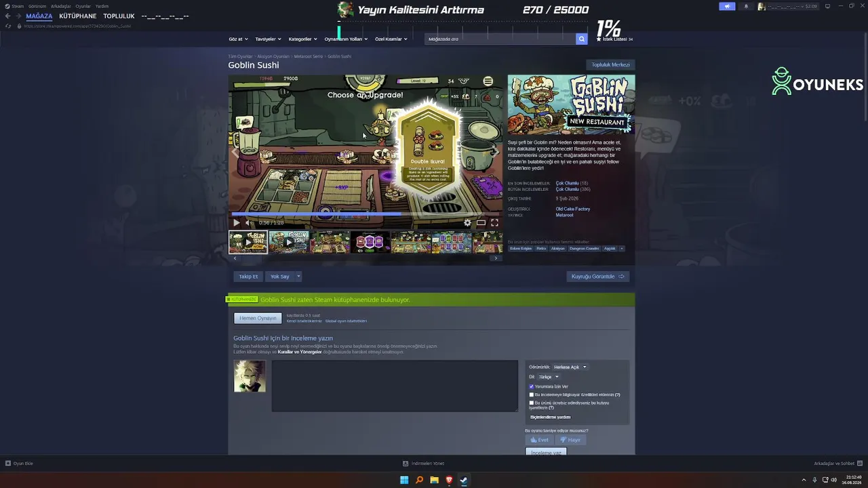
Task: Click the Yok Say button
Action: pos(279,277)
